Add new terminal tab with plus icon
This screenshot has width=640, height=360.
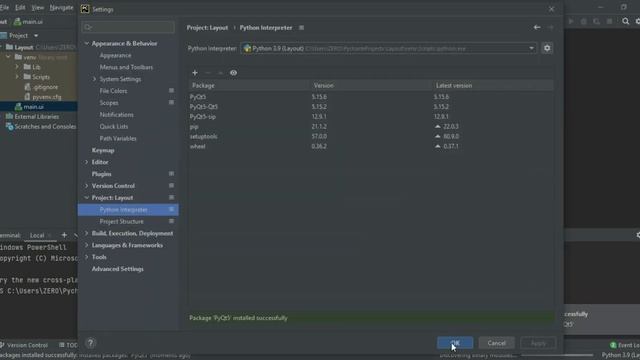tap(64, 235)
